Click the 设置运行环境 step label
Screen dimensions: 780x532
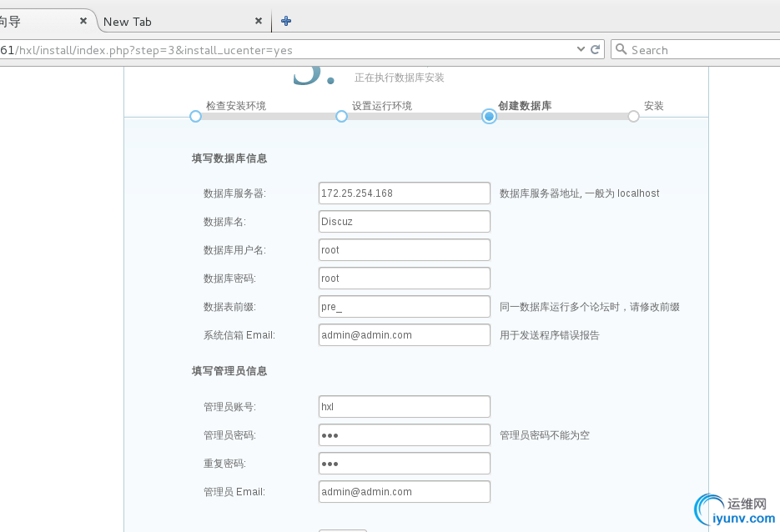pos(382,105)
